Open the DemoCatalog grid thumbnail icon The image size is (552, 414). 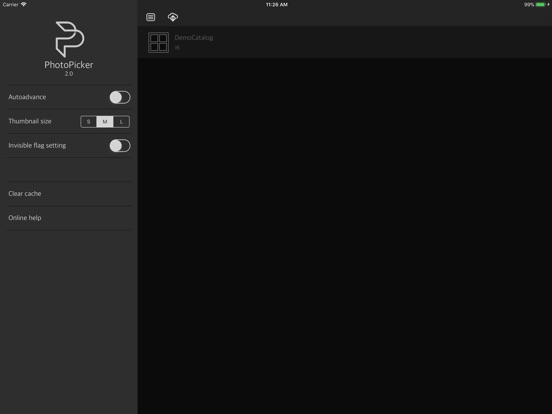click(158, 42)
